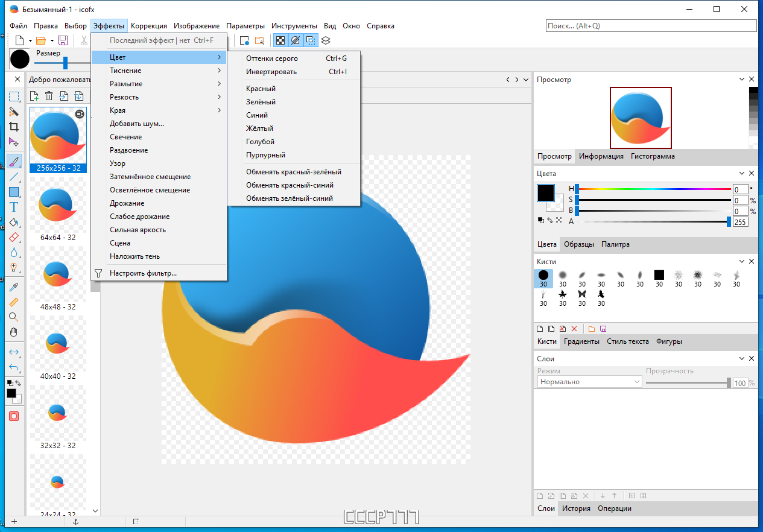
Task: Toggle the checkerboard transparency background button
Action: [x=280, y=40]
